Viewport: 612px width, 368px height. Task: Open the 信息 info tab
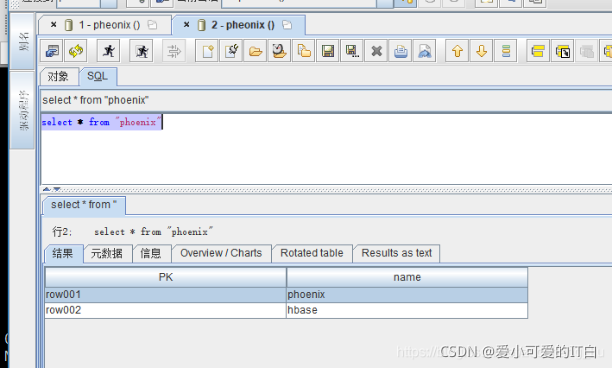tap(151, 253)
